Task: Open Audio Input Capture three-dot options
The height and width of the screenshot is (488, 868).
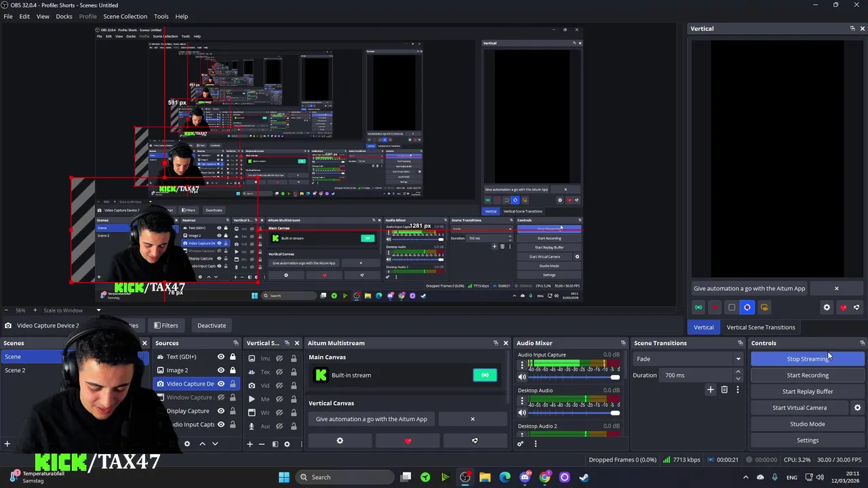Action: 521,365
